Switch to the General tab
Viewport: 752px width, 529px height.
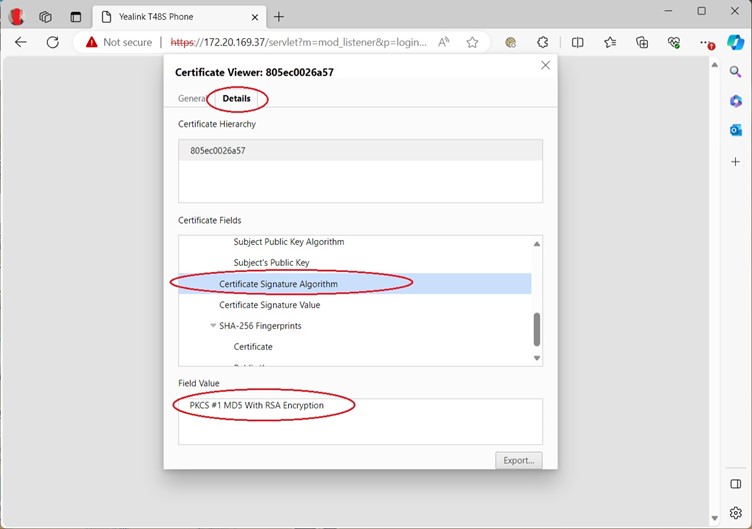coord(191,99)
